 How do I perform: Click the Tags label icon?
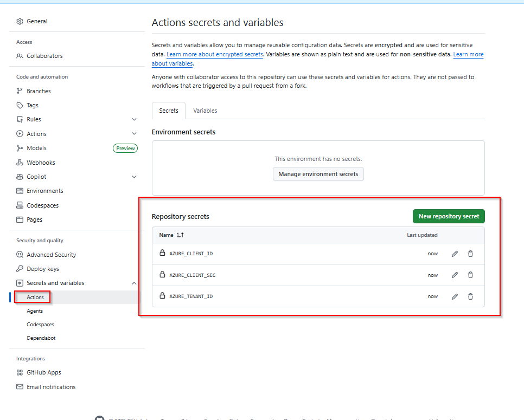20,105
